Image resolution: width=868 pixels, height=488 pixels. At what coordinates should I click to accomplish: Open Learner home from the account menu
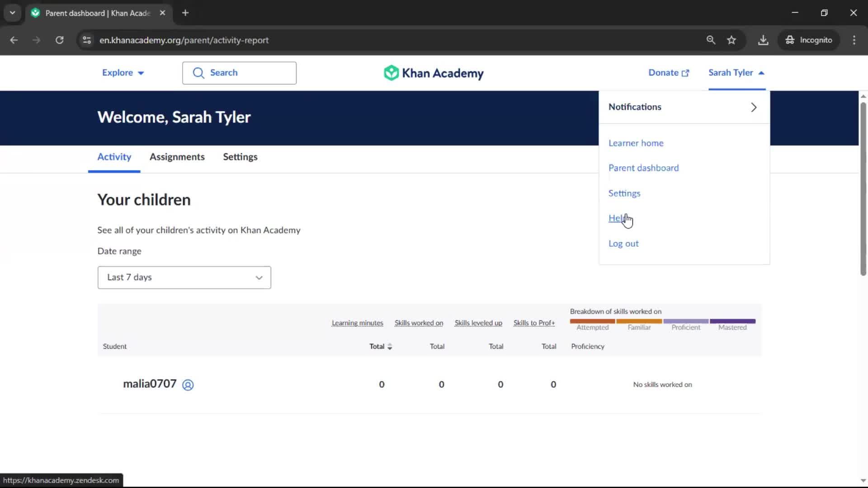[636, 143]
